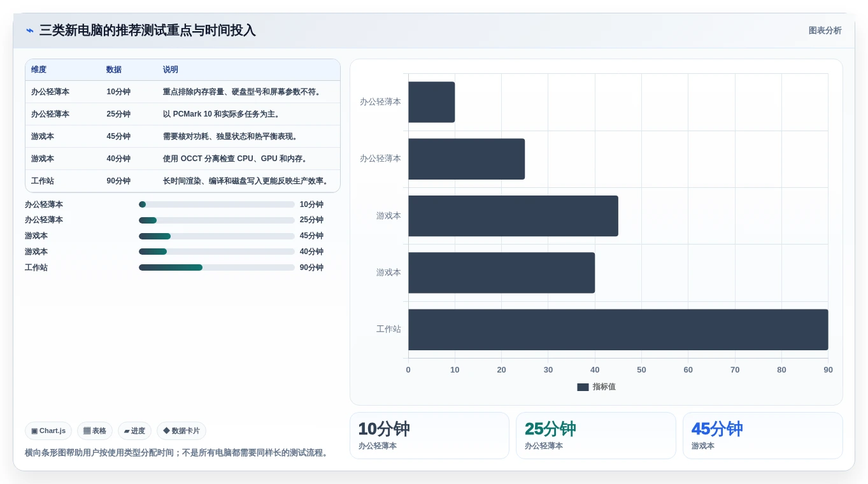Click the 维度 column header
The width and height of the screenshot is (868, 484).
(x=39, y=70)
